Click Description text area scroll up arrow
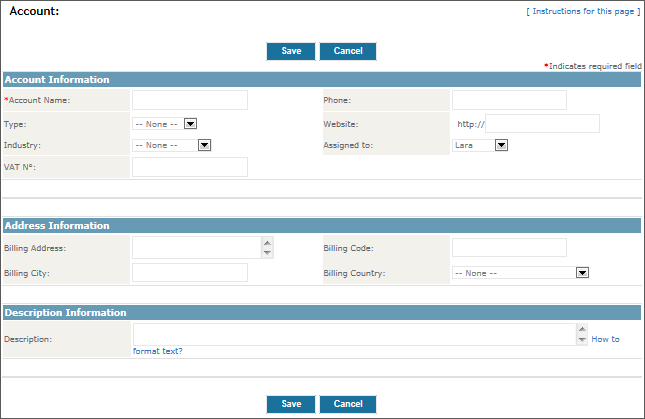The height and width of the screenshot is (419, 645). [583, 329]
